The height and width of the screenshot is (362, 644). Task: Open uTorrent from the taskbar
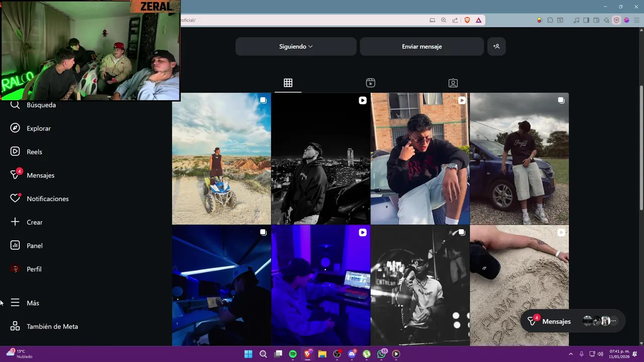click(367, 354)
